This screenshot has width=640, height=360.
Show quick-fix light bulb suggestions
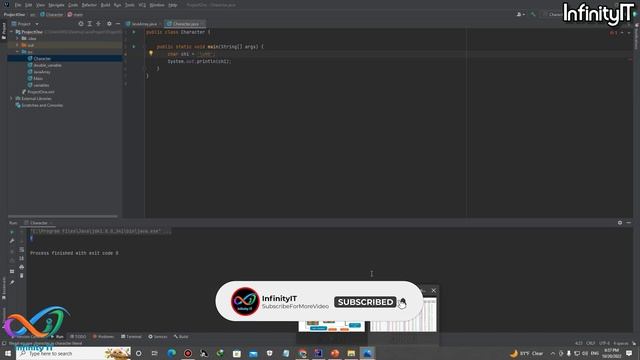click(x=151, y=53)
